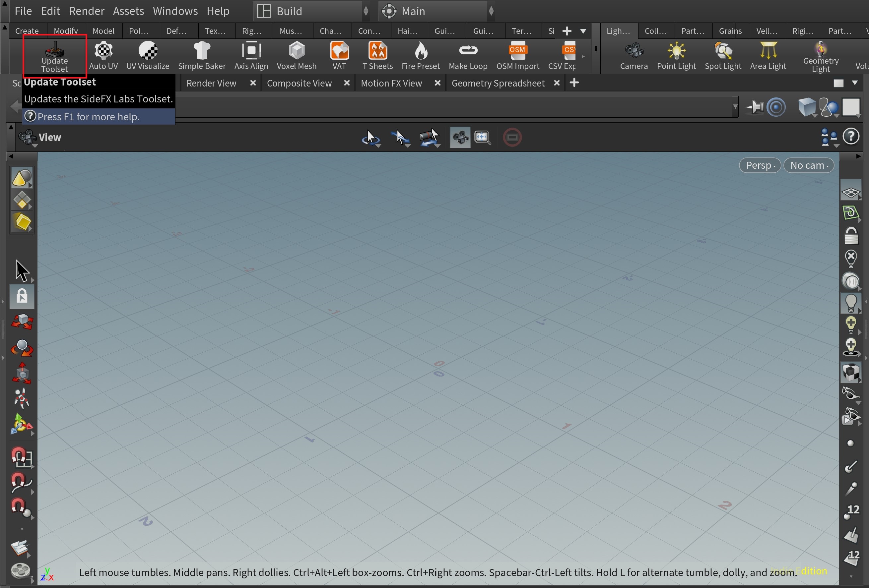Maximize the pane with the white square
869x588 pixels.
[x=838, y=83]
